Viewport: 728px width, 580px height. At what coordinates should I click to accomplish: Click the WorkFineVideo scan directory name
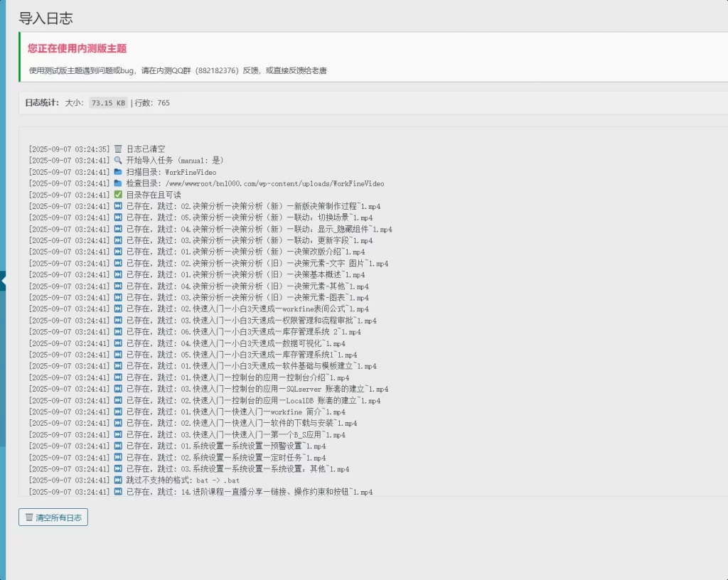(x=191, y=172)
